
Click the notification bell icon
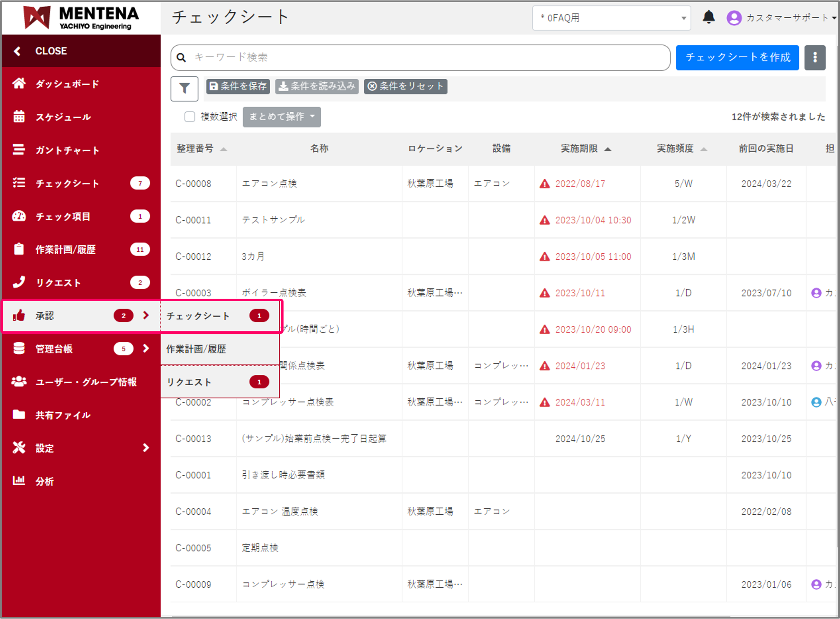709,17
